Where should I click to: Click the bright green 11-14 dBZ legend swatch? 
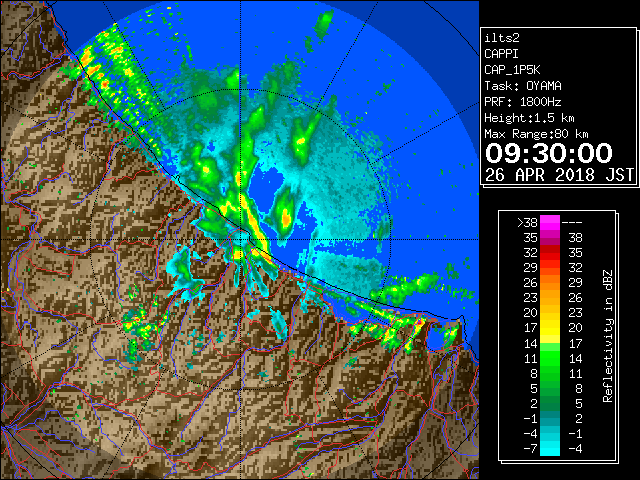click(x=550, y=358)
